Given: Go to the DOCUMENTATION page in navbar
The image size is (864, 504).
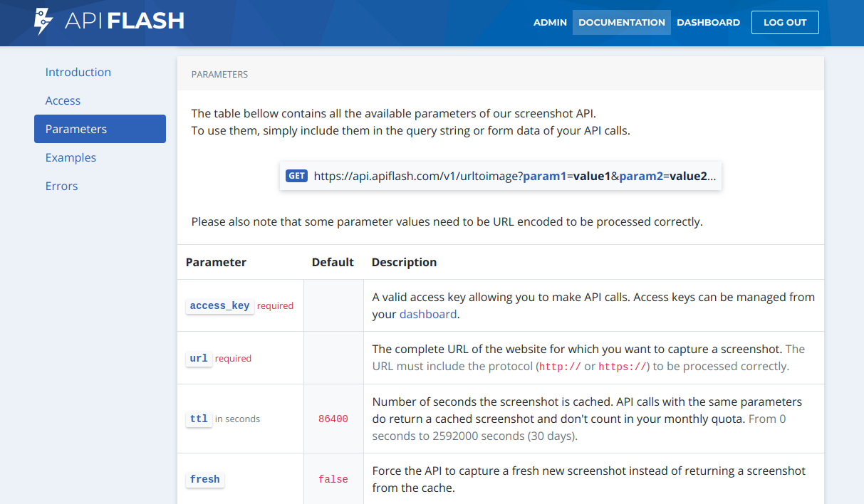Looking at the screenshot, I should point(621,22).
